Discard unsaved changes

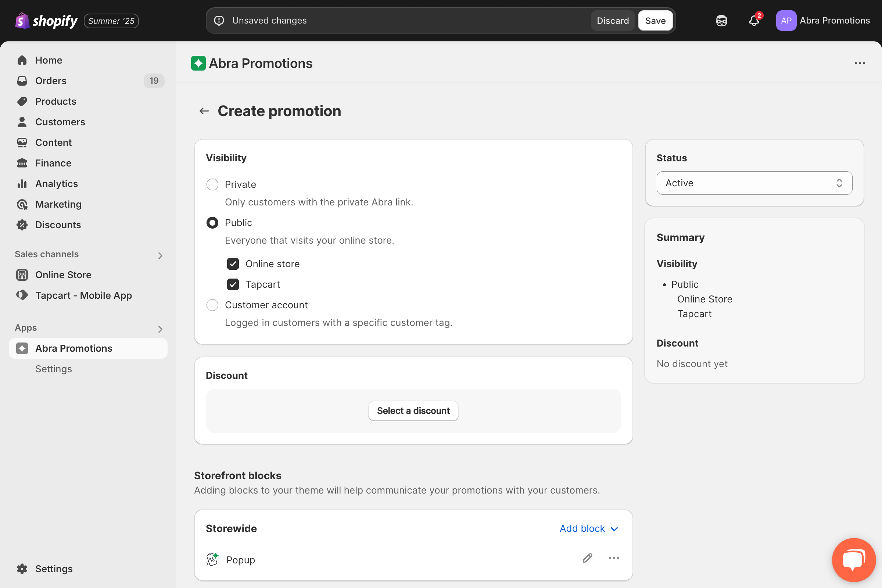coord(613,21)
